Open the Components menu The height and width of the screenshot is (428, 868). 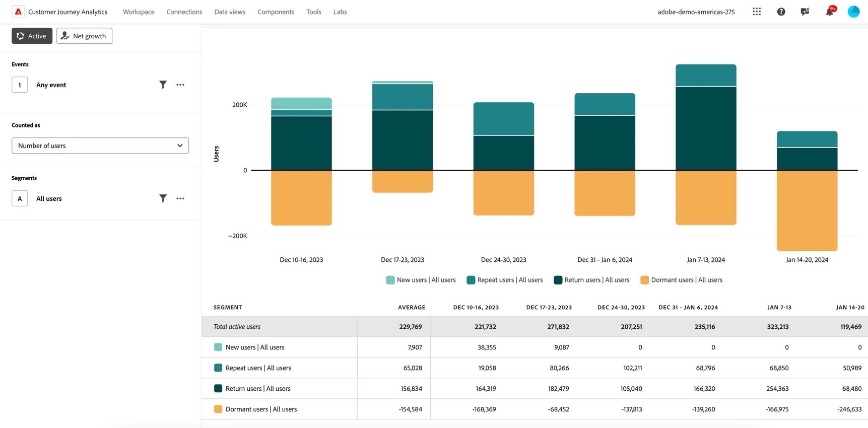click(x=276, y=12)
